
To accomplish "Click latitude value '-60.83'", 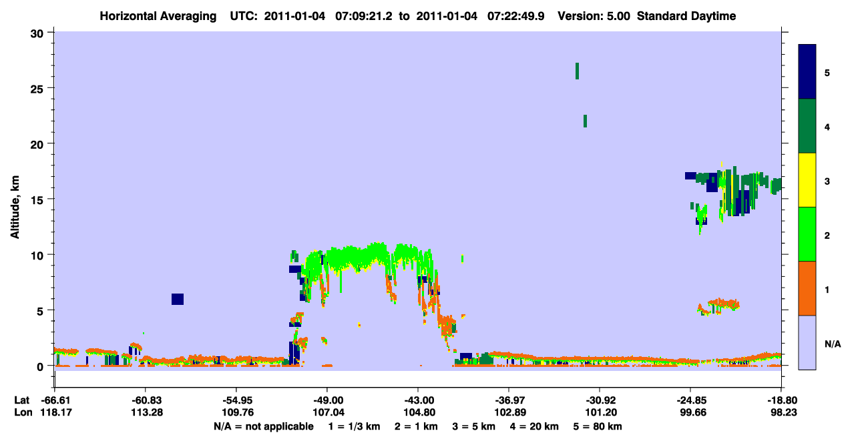I will tap(145, 400).
